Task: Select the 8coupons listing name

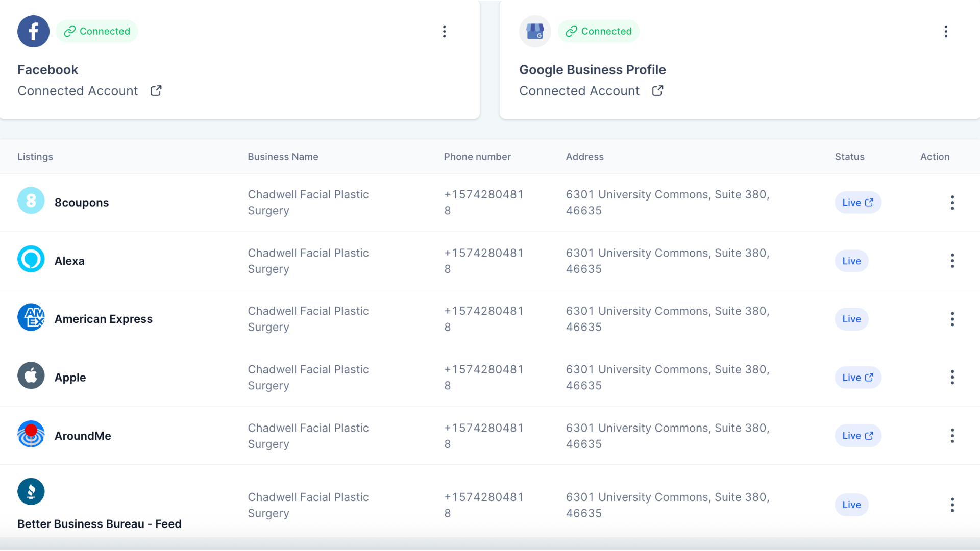Action: click(82, 203)
